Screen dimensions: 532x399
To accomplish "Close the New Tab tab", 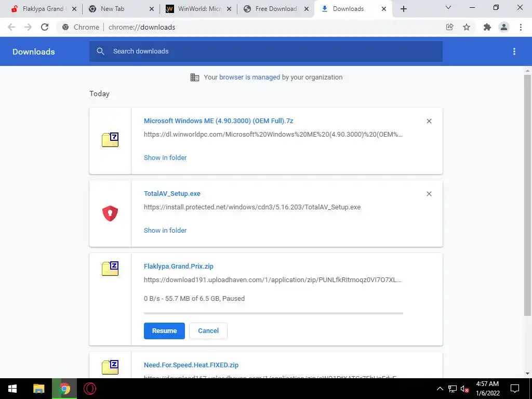I will click(x=152, y=9).
